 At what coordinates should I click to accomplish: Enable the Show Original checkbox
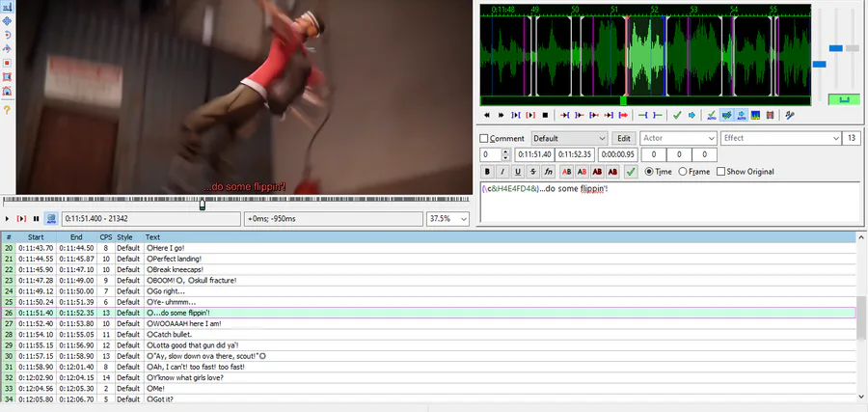pos(720,172)
